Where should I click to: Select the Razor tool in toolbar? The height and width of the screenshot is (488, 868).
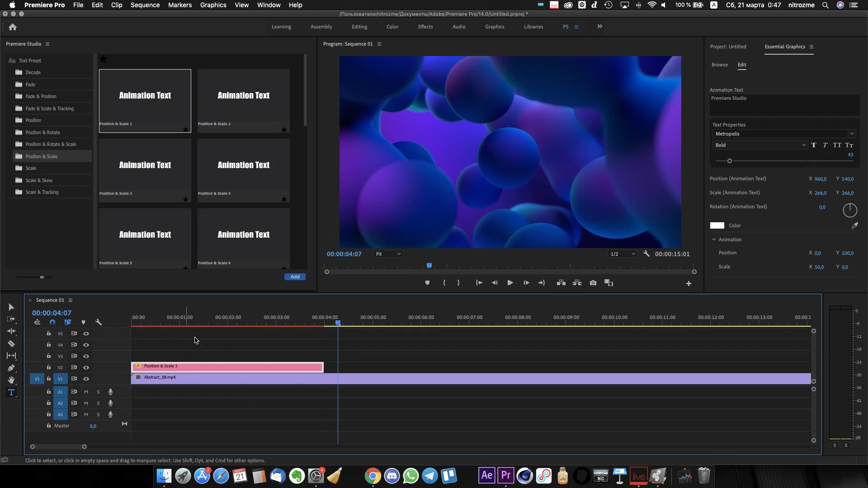[x=11, y=343]
